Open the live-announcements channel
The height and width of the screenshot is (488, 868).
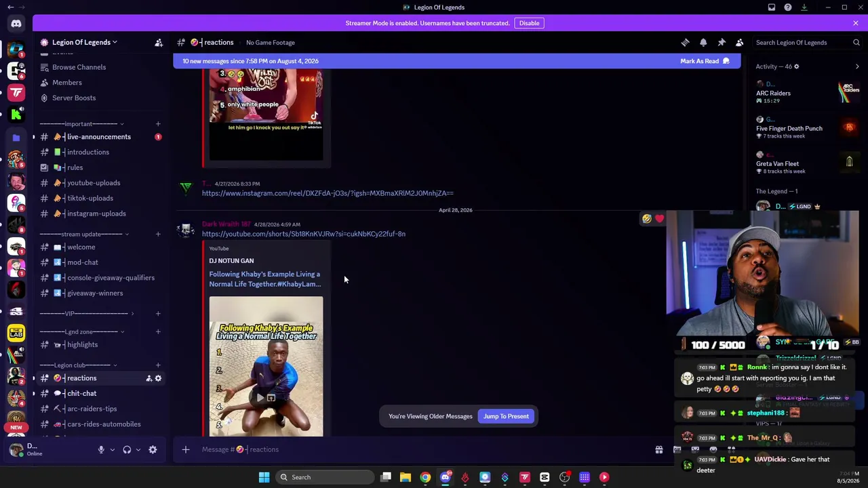pos(100,137)
